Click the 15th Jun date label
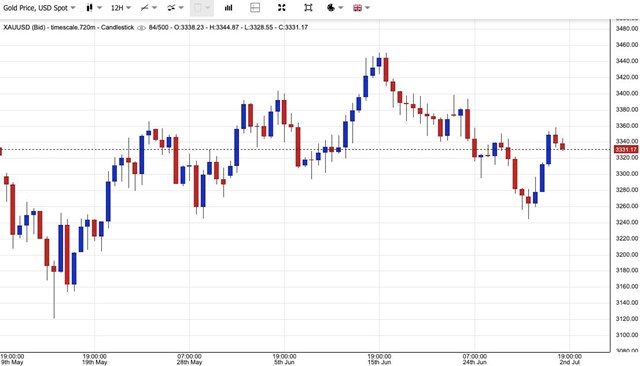 [379, 362]
